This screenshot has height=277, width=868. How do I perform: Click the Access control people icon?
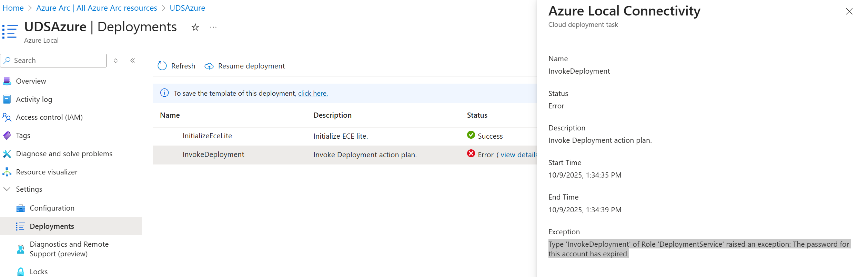(7, 117)
